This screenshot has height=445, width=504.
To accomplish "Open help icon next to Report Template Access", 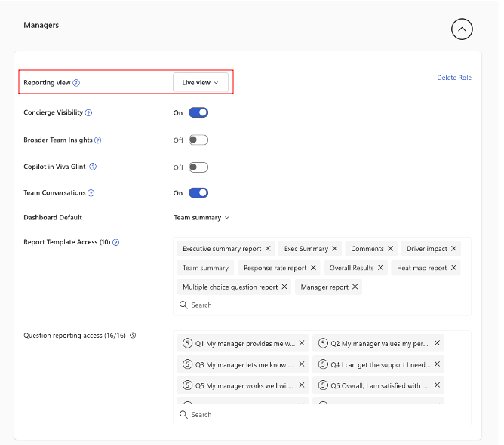I will tap(116, 242).
